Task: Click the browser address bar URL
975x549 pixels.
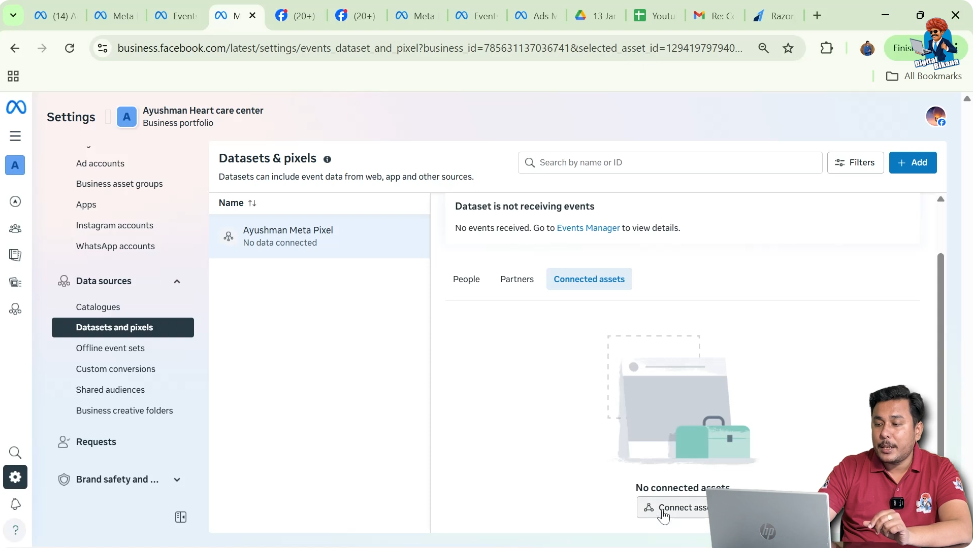Action: [430, 48]
